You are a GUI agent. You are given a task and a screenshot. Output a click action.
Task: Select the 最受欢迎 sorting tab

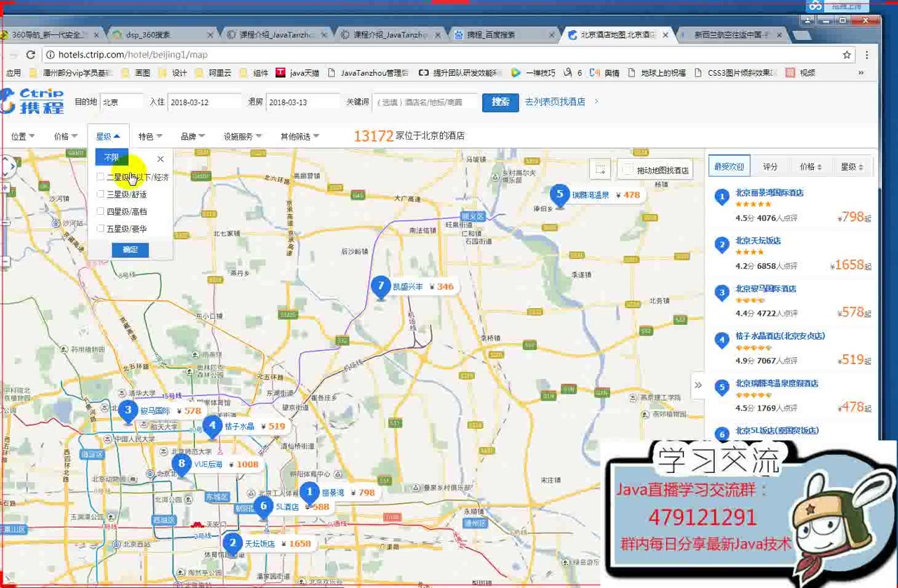click(729, 167)
